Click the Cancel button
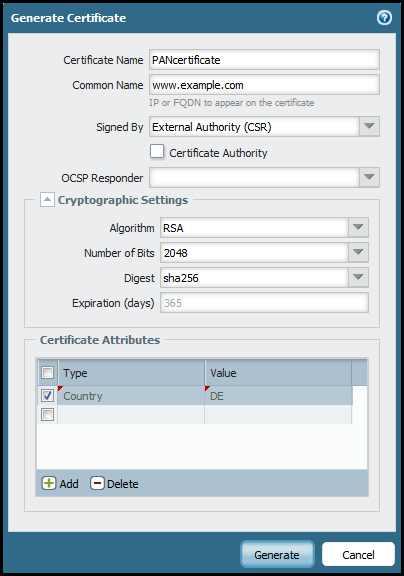This screenshot has width=404, height=576. (x=358, y=554)
